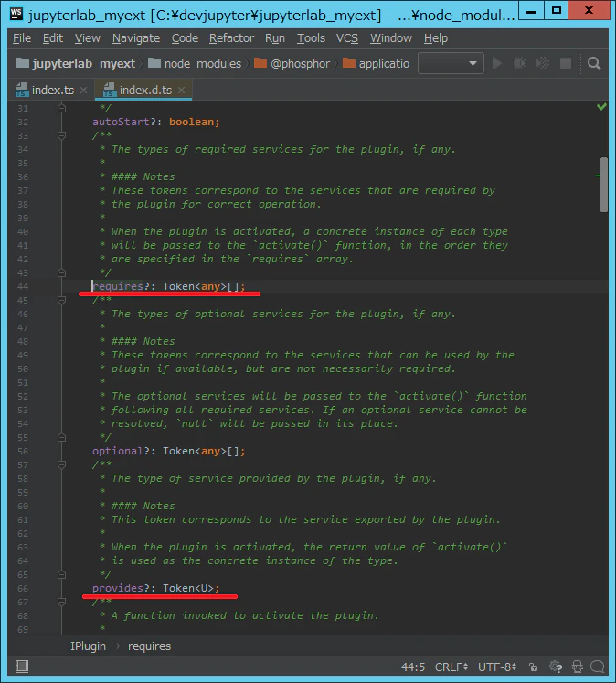The image size is (616, 683).
Task: Change CRLF line separator
Action: tap(451, 667)
